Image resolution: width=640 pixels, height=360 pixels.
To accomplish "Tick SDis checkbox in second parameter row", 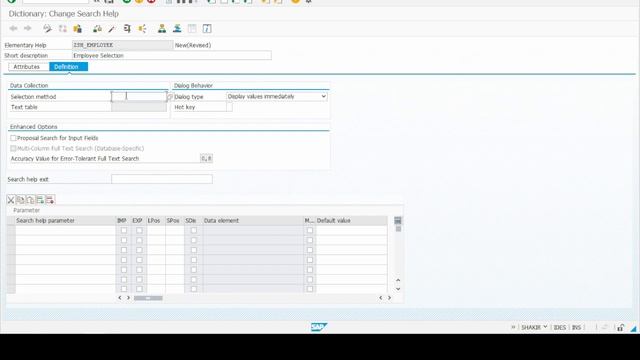I will (x=193, y=240).
